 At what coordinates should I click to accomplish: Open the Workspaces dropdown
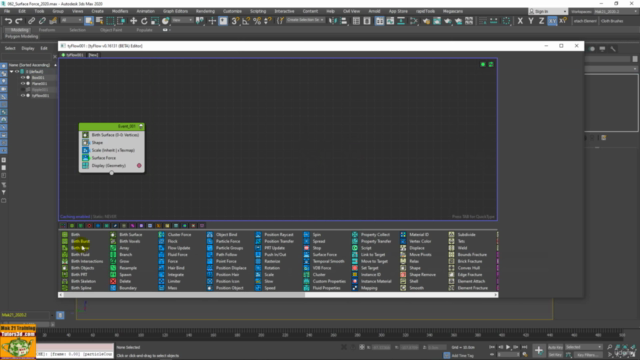tap(616, 11)
